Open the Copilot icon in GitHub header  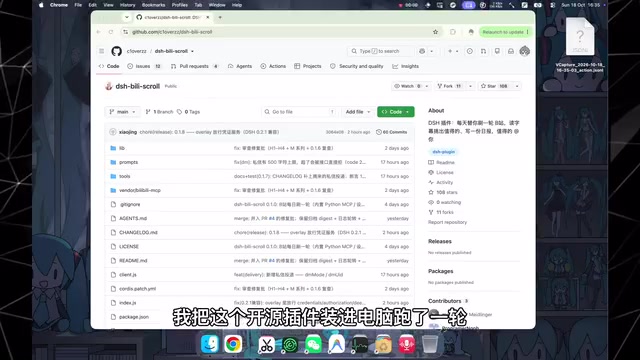[x=422, y=51]
